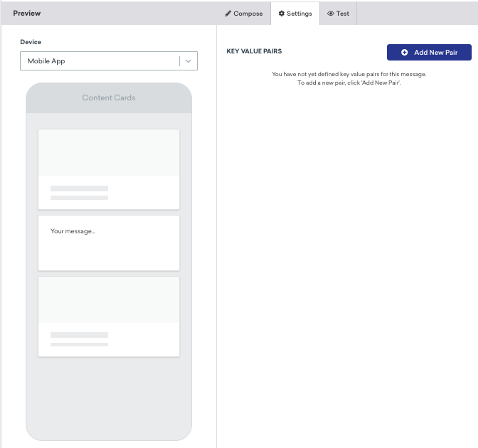Click the plus circle icon in Add New Pair
The width and height of the screenshot is (478, 448).
(404, 52)
